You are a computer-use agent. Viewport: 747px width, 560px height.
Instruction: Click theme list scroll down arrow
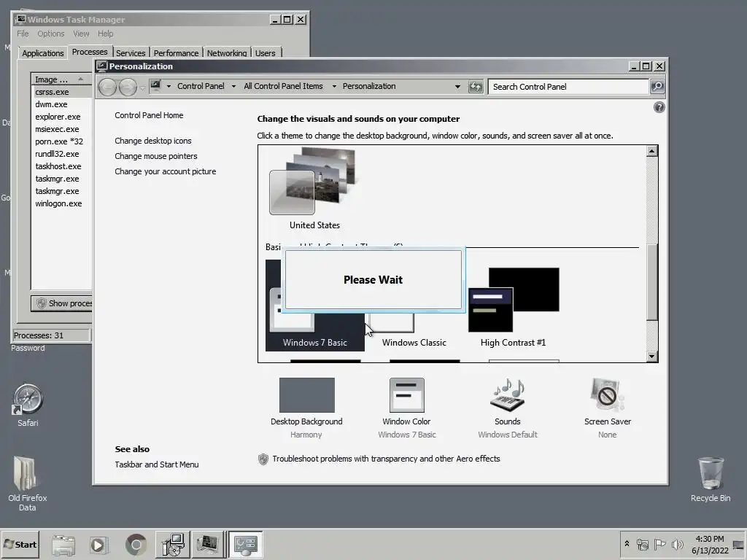651,356
